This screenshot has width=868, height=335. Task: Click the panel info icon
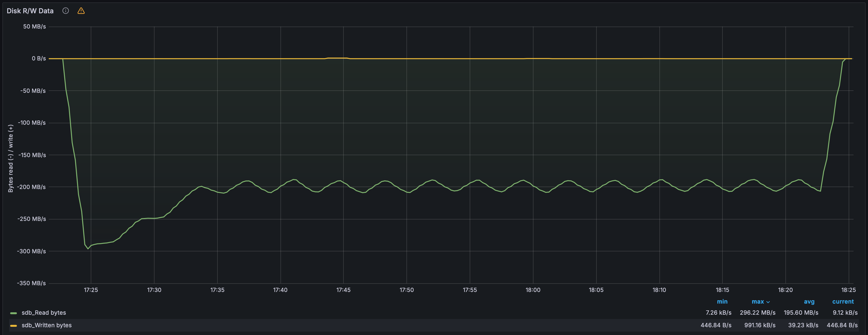(66, 11)
